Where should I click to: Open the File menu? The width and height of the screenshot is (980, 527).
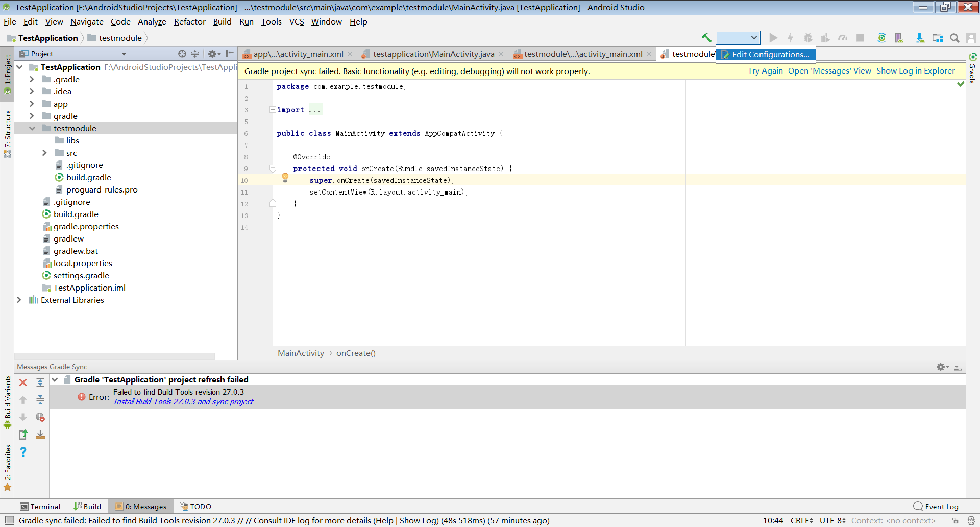[10, 21]
